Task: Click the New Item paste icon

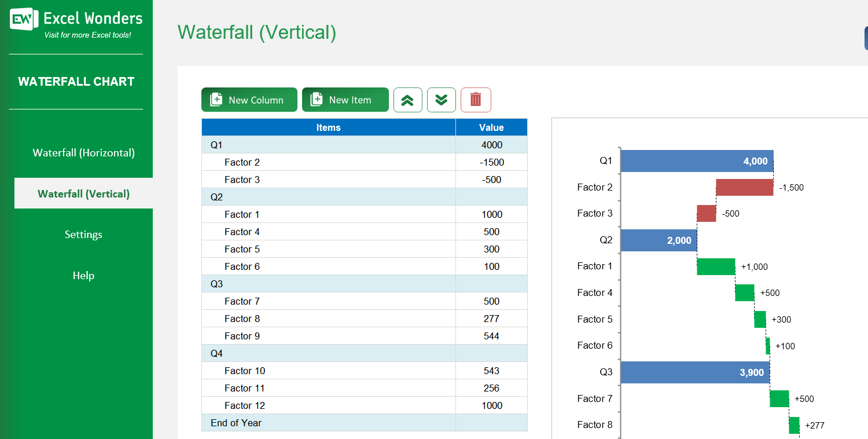Action: pos(317,99)
